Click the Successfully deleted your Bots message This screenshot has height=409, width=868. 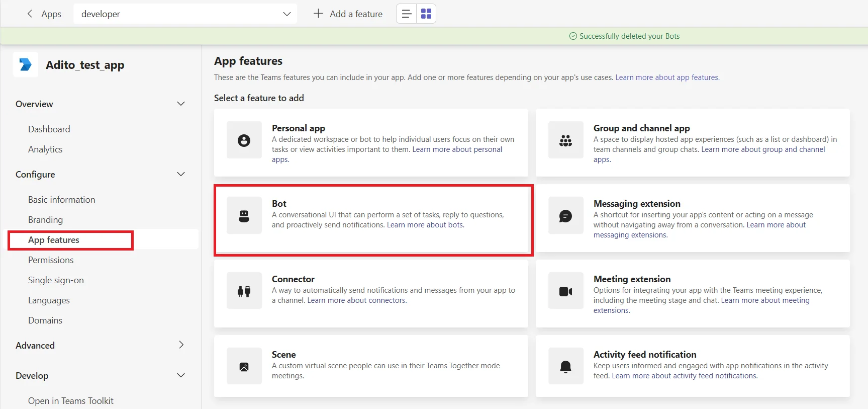pos(629,36)
